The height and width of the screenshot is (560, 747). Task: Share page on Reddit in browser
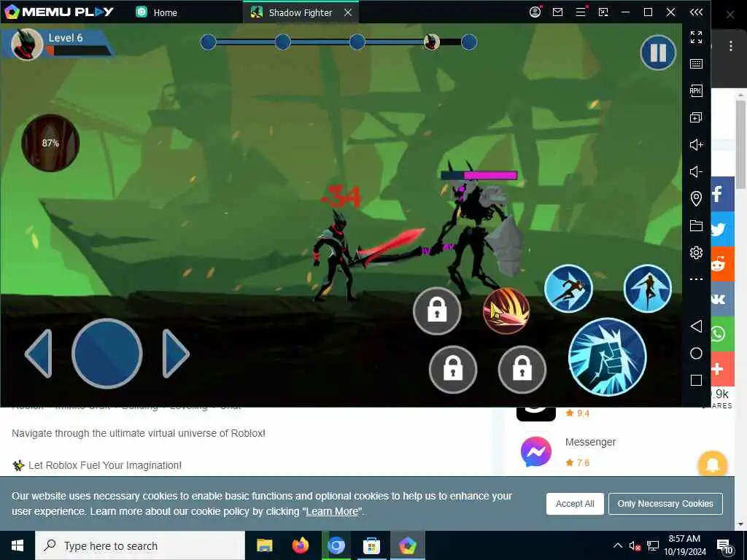722,263
